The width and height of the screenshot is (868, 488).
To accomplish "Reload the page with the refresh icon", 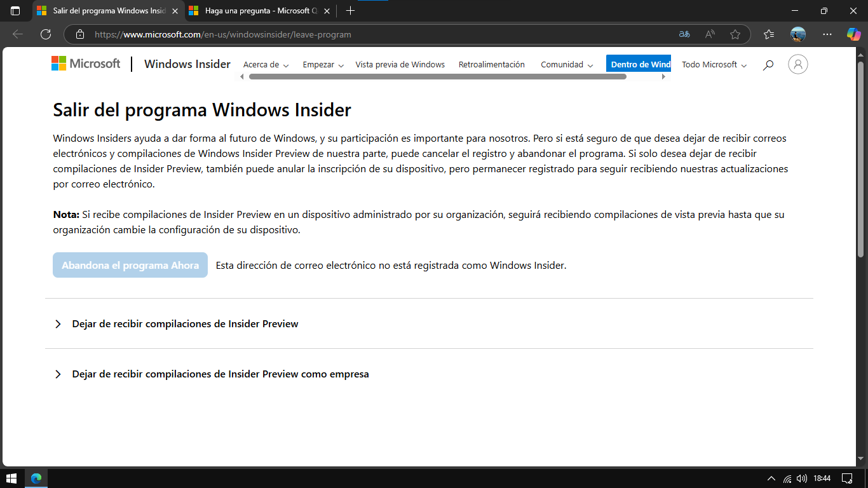I will tap(46, 34).
